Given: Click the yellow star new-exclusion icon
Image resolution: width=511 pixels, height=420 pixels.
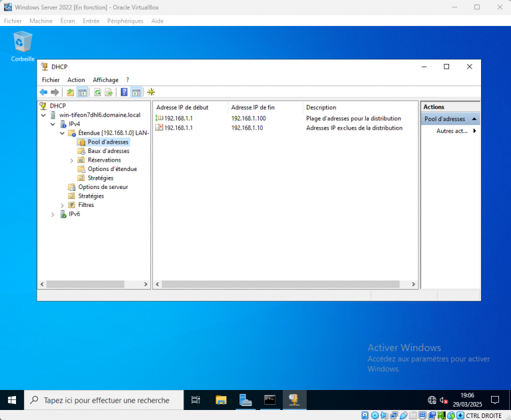Looking at the screenshot, I should click(x=151, y=92).
